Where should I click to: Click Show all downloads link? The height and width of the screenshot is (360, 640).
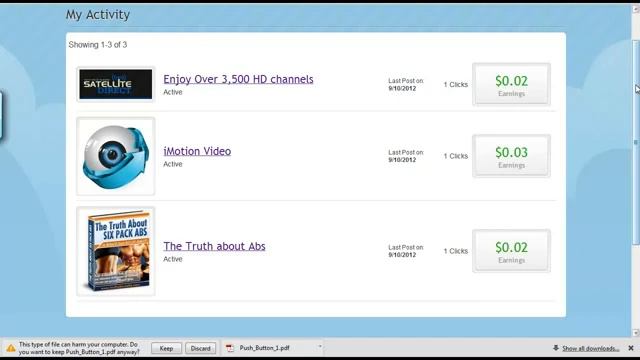pyautogui.click(x=591, y=348)
